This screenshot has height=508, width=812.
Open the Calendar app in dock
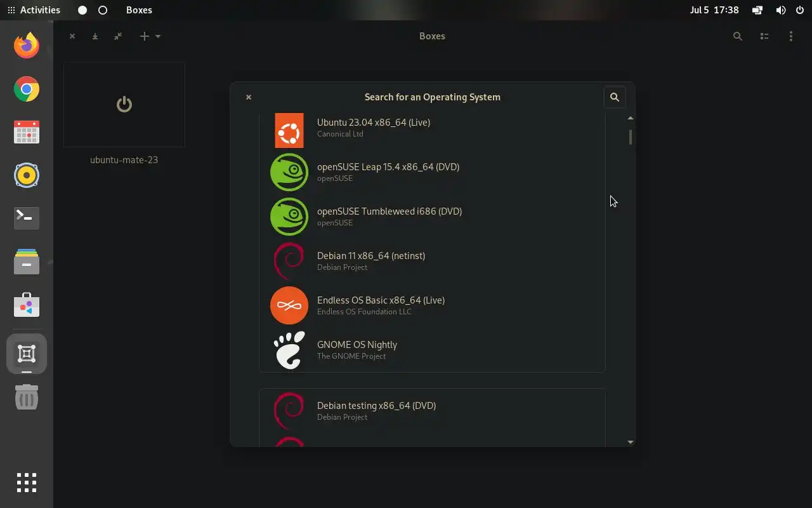(x=27, y=132)
